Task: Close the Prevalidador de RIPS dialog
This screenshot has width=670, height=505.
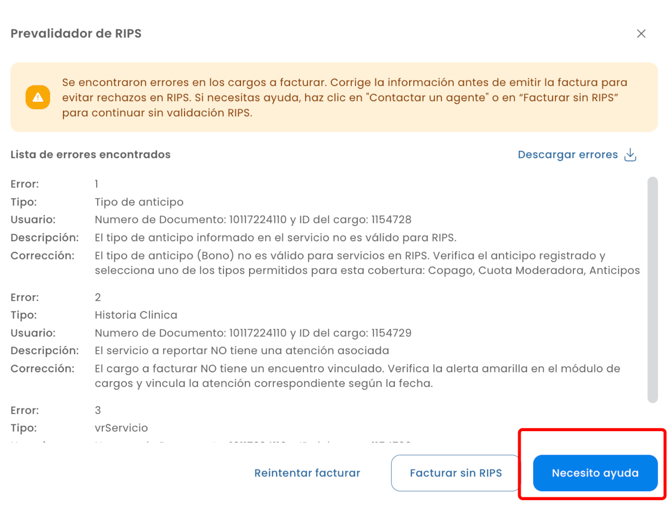Action: coord(641,33)
